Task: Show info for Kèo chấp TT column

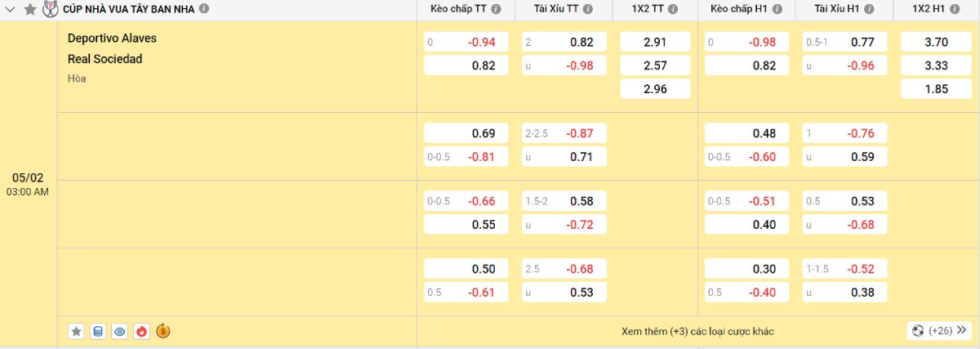Action: (x=497, y=9)
